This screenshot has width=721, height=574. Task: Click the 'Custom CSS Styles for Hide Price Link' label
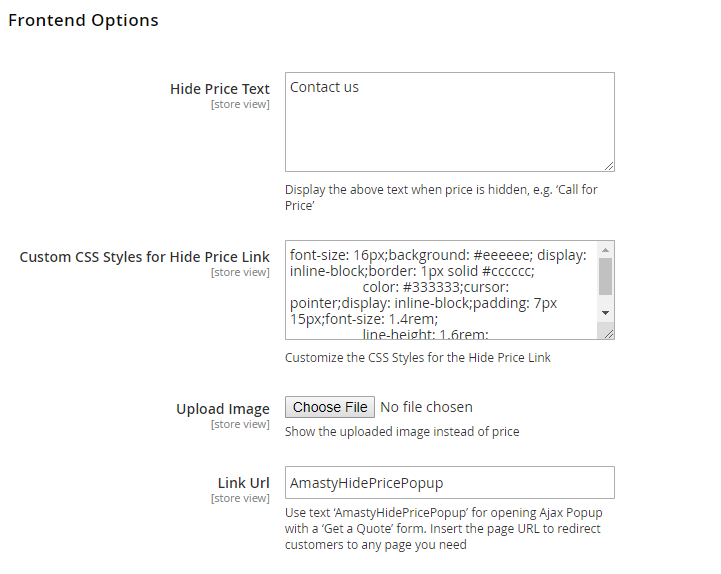[145, 257]
